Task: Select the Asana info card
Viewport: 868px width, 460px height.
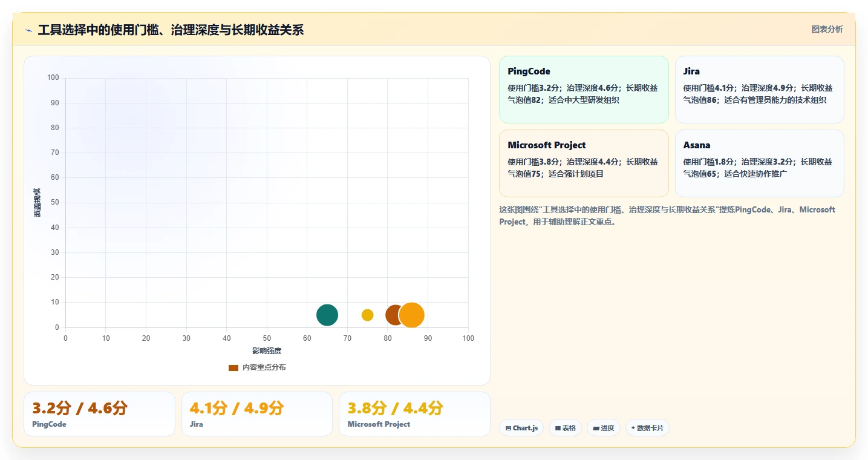Action: (759, 163)
